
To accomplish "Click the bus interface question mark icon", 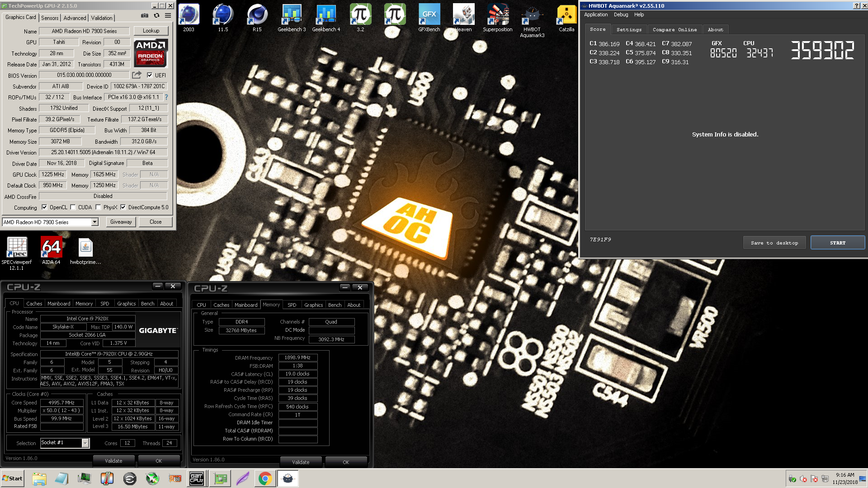I will [x=166, y=97].
